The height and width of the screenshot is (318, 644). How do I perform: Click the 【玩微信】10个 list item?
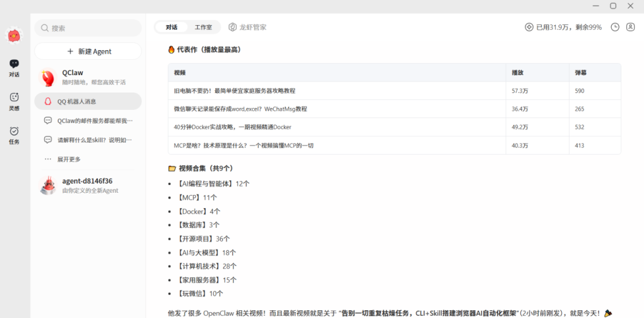[200, 294]
